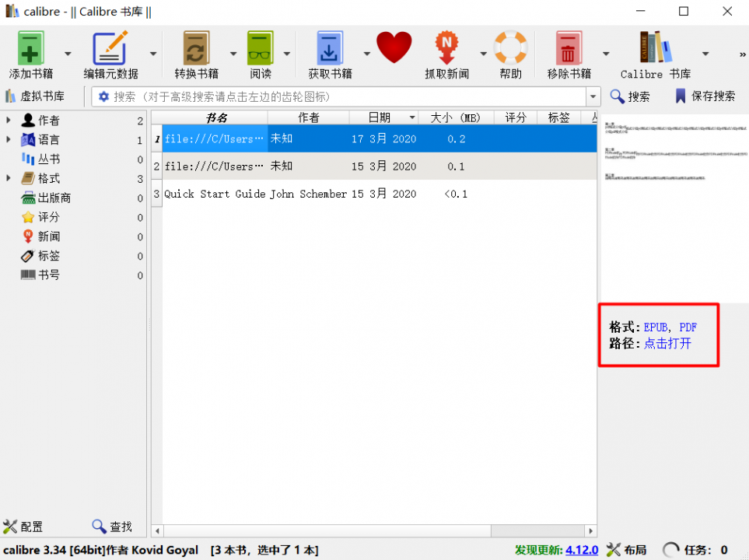Viewport: 749px width, 560px height.
Task: Open Get Books dropdown arrow
Action: [367, 54]
